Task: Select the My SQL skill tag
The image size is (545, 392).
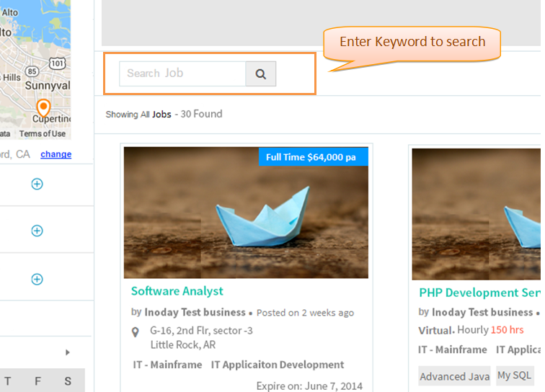Action: point(514,375)
